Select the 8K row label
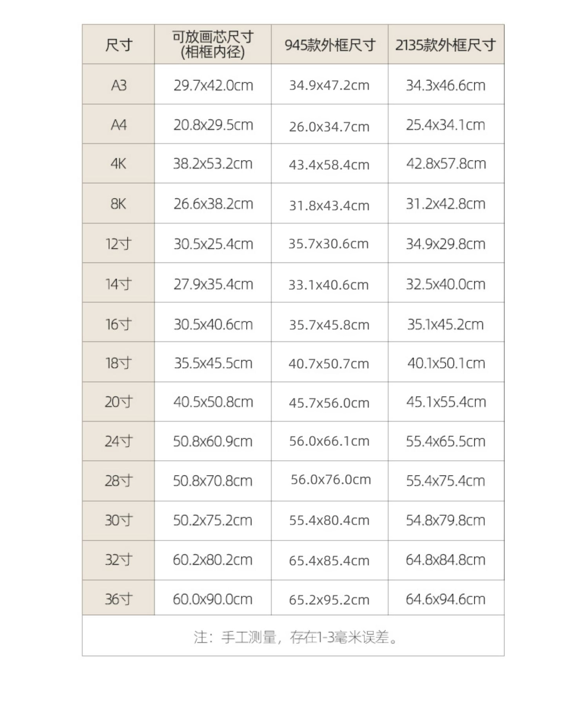 point(118,204)
